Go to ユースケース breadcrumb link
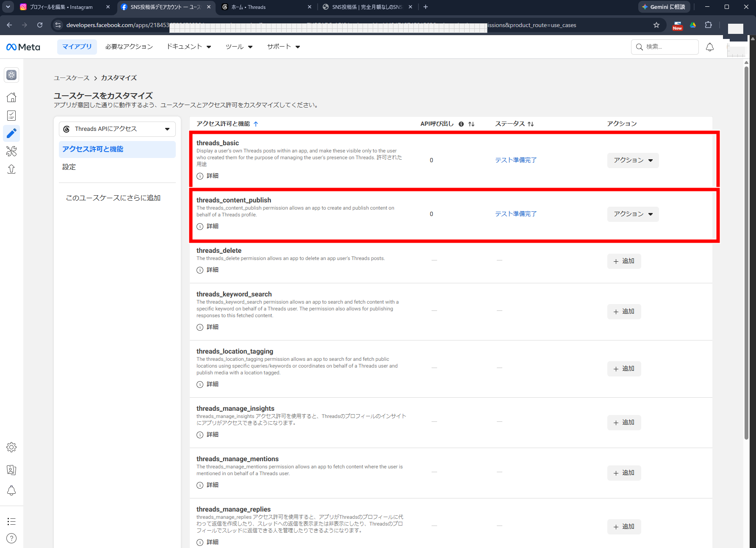 point(72,78)
